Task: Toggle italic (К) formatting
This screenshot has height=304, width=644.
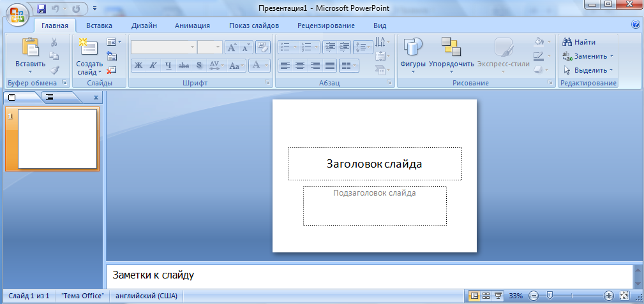Action: click(153, 66)
